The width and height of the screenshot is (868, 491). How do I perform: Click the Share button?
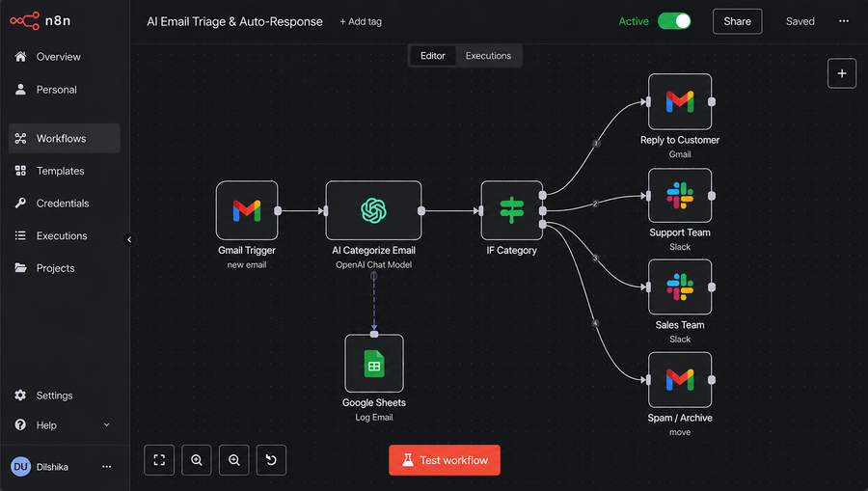738,21
